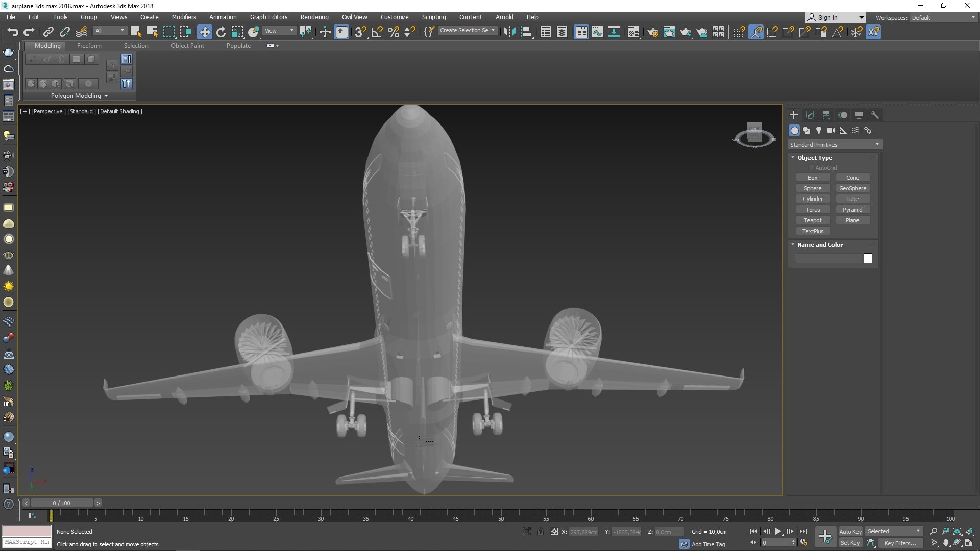Open the white object color swatch
Screen dimensions: 980x551
coord(868,259)
